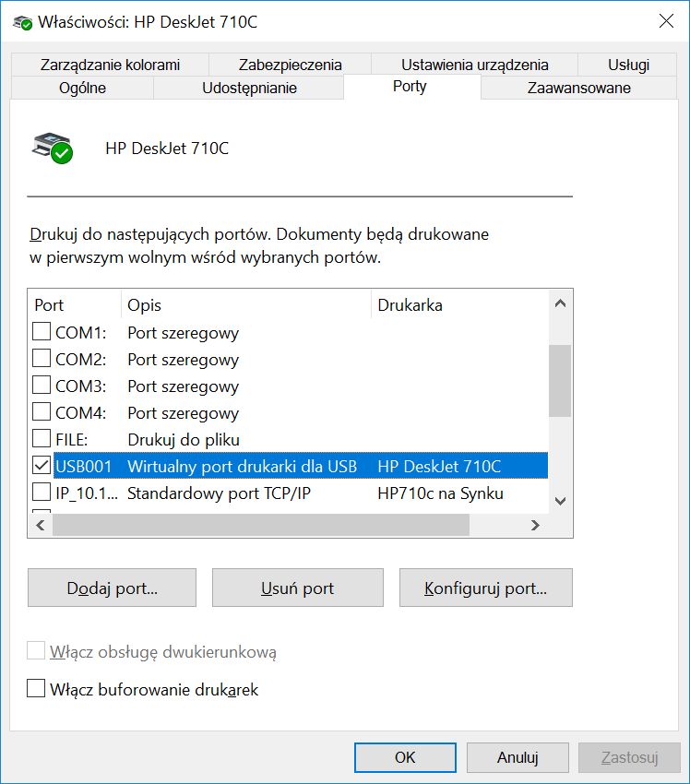The width and height of the screenshot is (690, 784).
Task: Click the Drukarka column header
Action: 459,305
